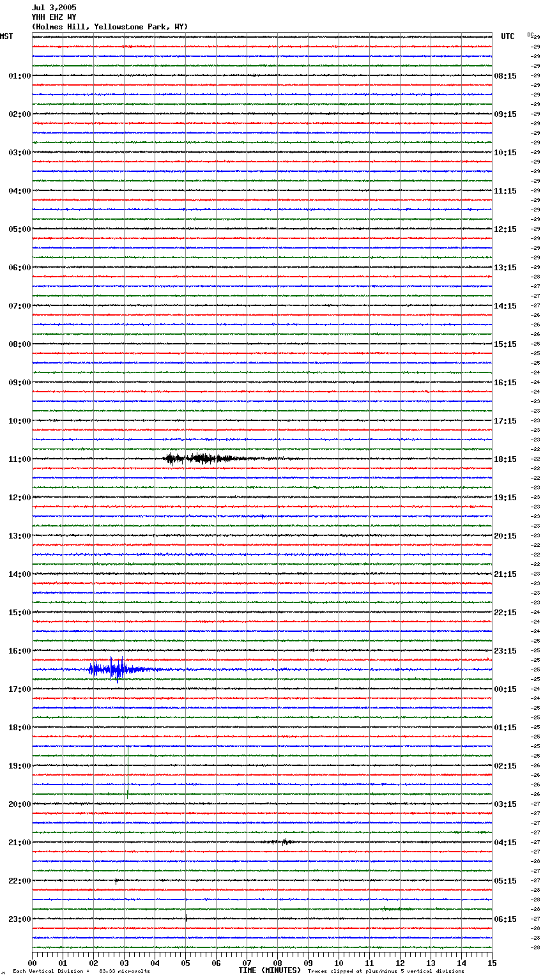The image size is (543, 980).
Task: Click the "Traces clipped at plus/minus 5 vertical divisions" note
Action: [386, 972]
